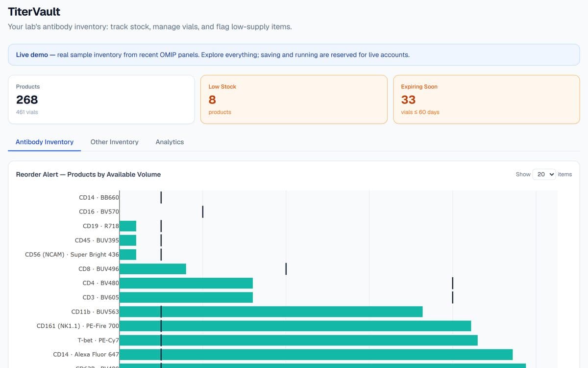Click the reorder threshold marker for CD3 · BV605
The image size is (588, 368).
pos(453,297)
